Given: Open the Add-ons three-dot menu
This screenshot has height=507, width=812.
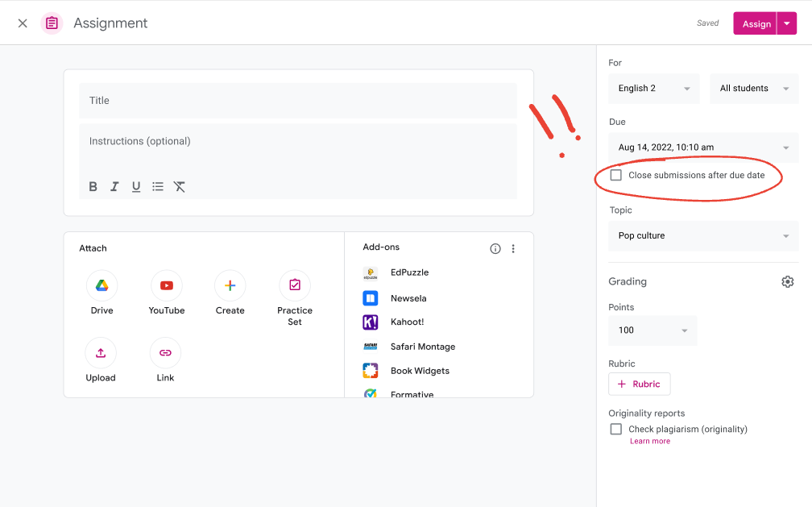Looking at the screenshot, I should (513, 249).
